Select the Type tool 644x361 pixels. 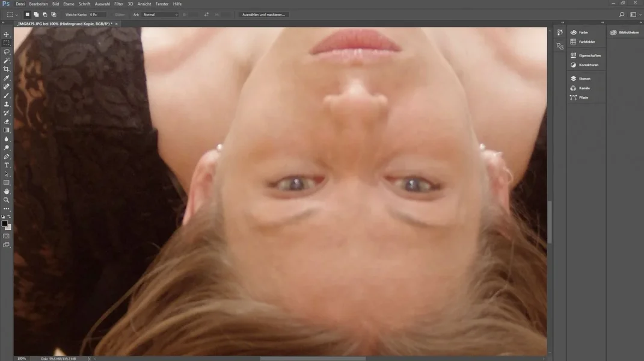click(x=6, y=165)
